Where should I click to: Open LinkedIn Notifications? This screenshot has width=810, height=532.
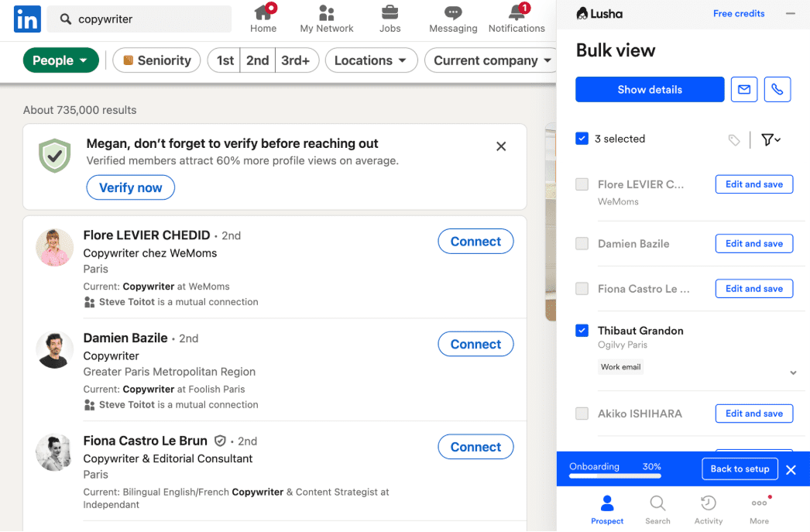coord(517,19)
